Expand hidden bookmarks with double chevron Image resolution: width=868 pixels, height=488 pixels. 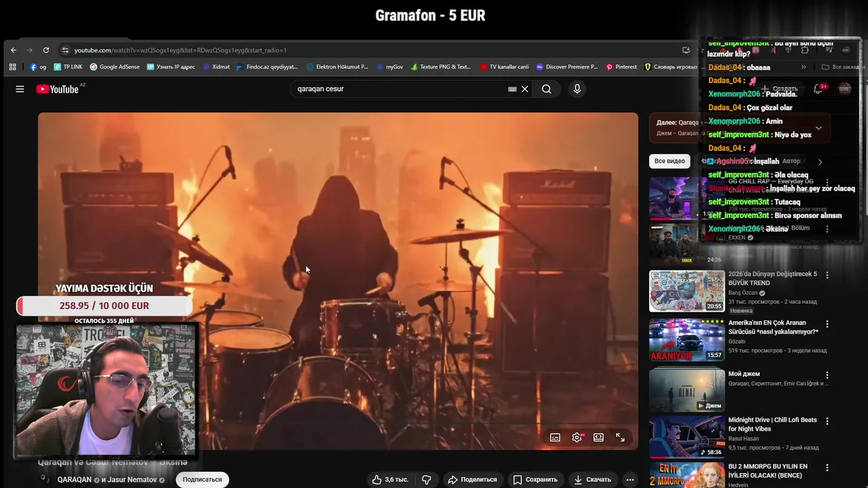[804, 67]
